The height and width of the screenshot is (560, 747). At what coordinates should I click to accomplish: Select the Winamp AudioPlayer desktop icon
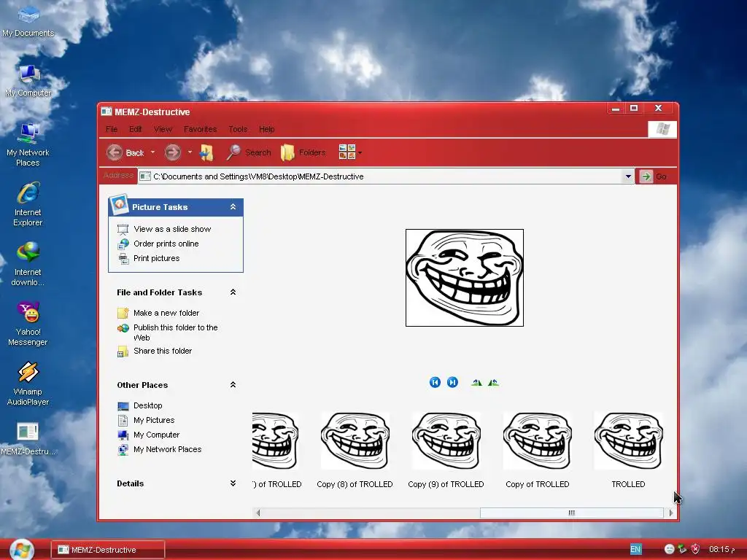pyautogui.click(x=28, y=385)
